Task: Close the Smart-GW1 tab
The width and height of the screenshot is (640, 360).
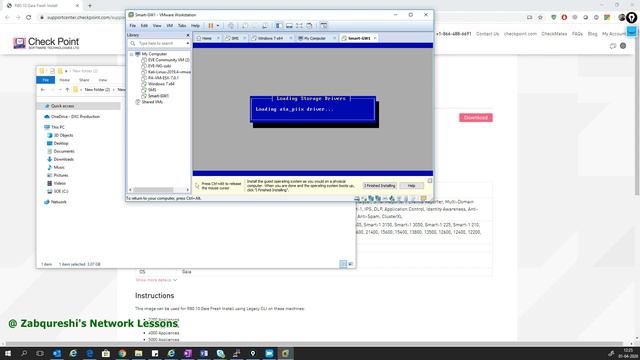Action: tap(375, 38)
